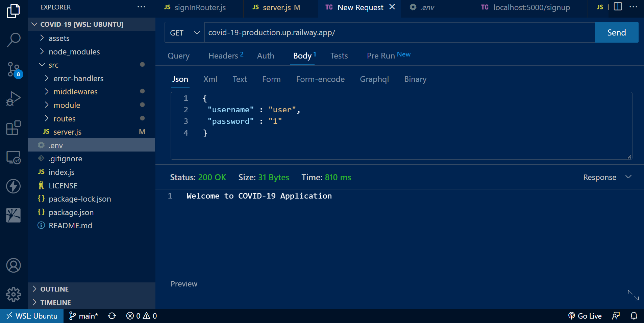Click the split editor icon
Screen dimensions: 644x323
(618, 7)
